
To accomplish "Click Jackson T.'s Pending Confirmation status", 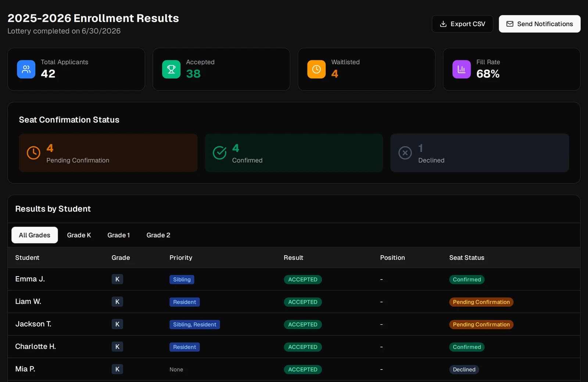I will pos(481,324).
